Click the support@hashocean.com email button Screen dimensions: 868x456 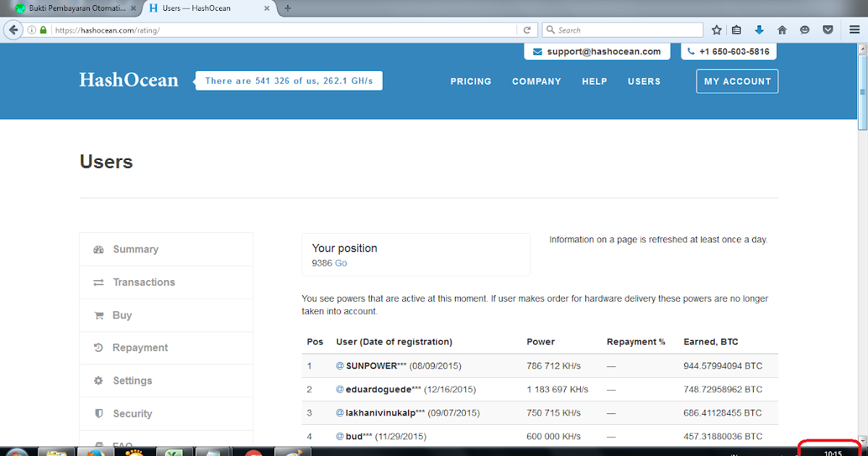click(x=597, y=51)
